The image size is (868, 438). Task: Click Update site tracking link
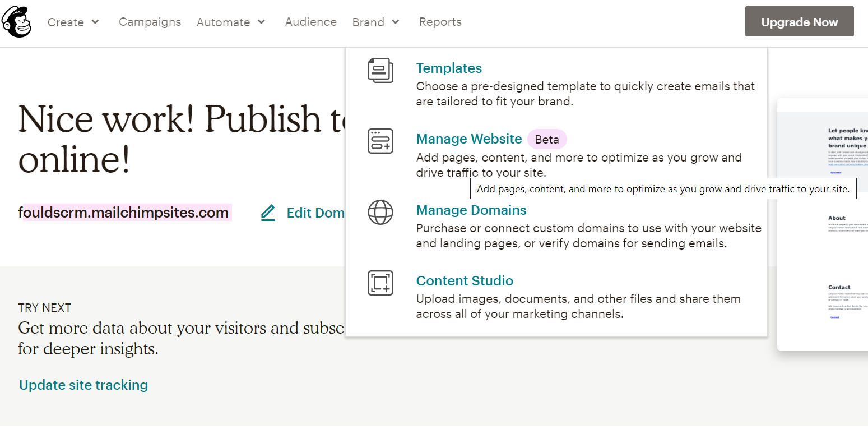pyautogui.click(x=83, y=385)
